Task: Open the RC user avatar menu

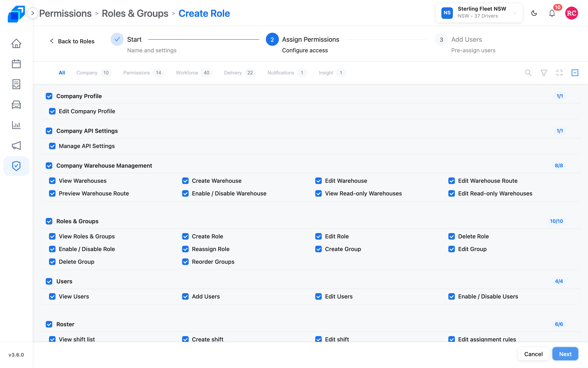Action: (x=571, y=13)
